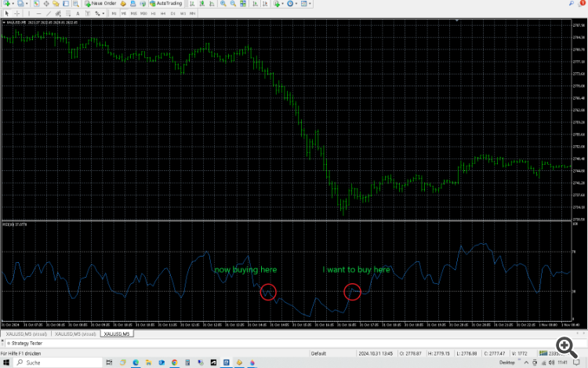Image resolution: width=588 pixels, height=368 pixels.
Task: Tile chart windows
Action: point(243,3)
